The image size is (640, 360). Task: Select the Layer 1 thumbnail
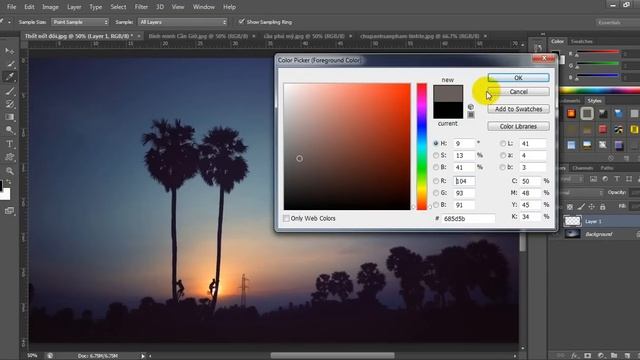572,221
